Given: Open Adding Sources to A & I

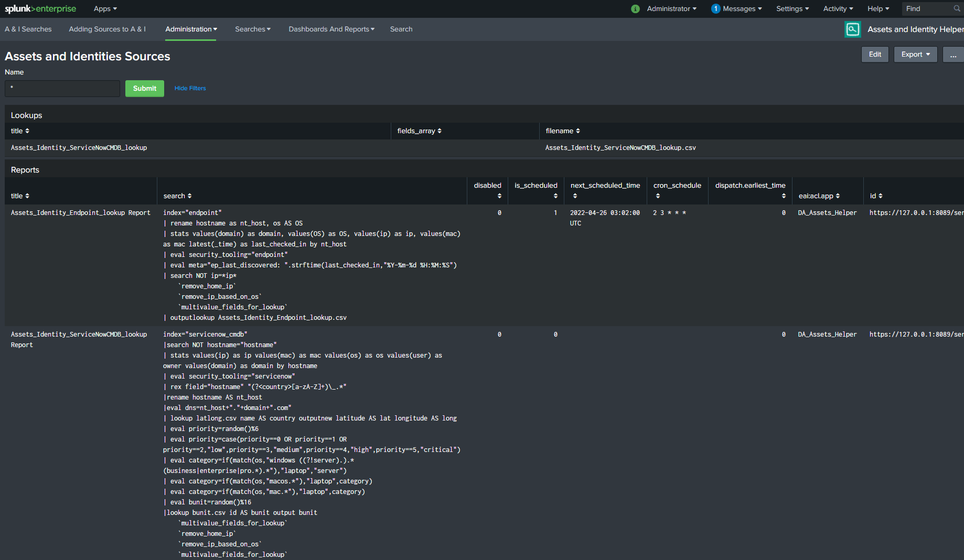Looking at the screenshot, I should [x=107, y=29].
